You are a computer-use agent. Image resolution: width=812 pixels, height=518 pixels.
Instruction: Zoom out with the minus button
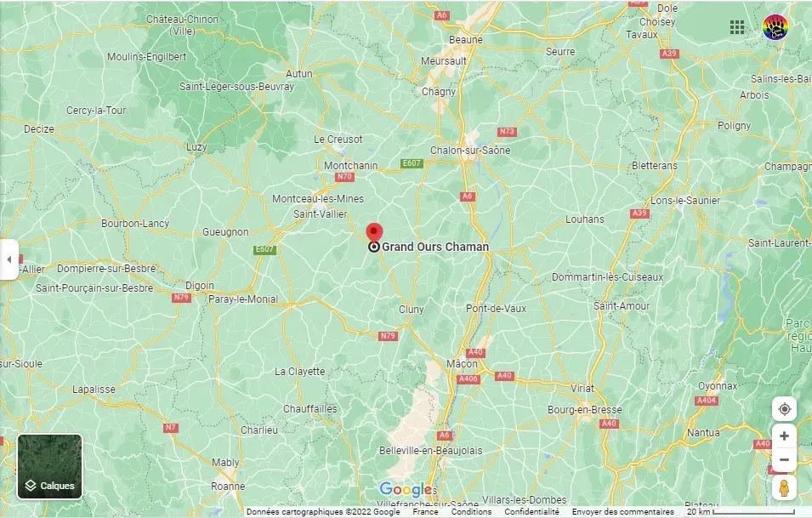coord(784,459)
